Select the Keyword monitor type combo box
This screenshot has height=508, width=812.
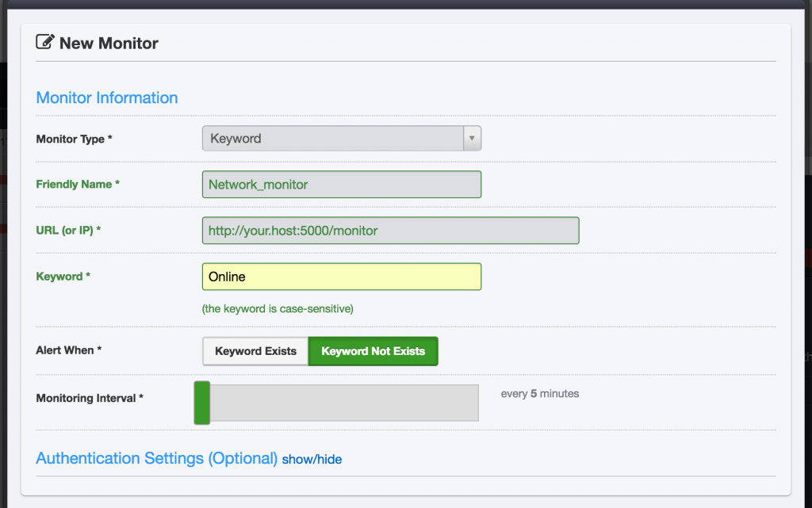[333, 139]
